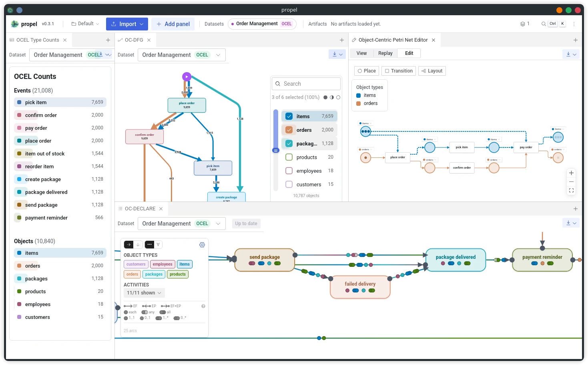Fit the Petri net to view
Screen dimensions: 588x365
click(572, 191)
